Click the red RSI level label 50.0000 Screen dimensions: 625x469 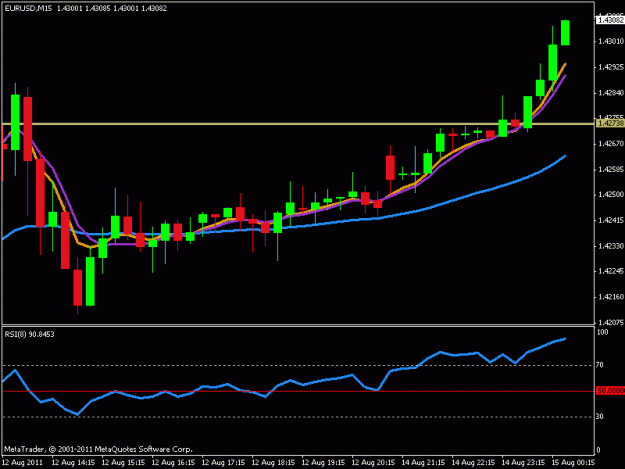[x=611, y=391]
